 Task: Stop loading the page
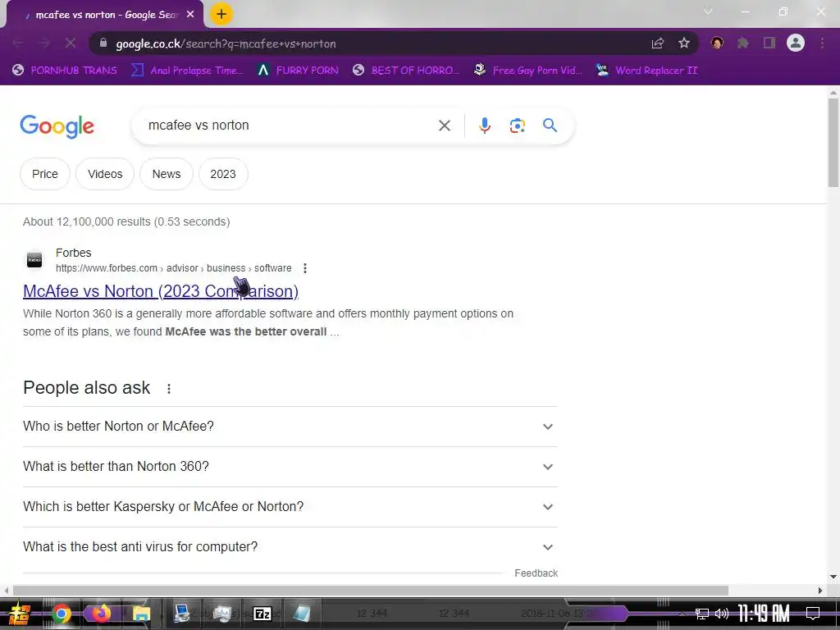tap(71, 43)
